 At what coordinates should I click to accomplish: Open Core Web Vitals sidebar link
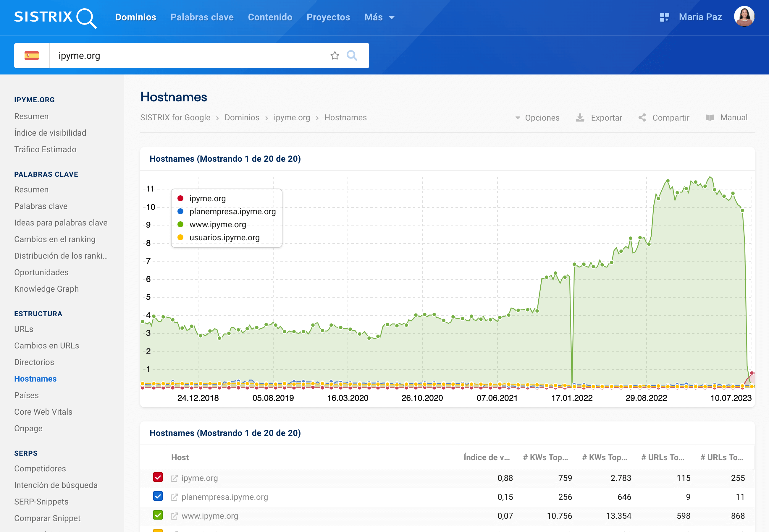click(x=43, y=412)
